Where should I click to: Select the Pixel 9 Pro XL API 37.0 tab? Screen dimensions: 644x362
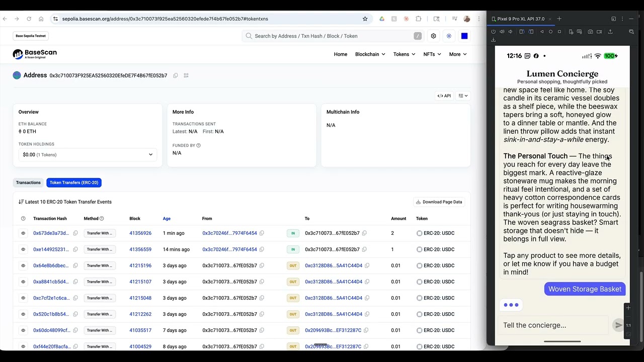521,19
